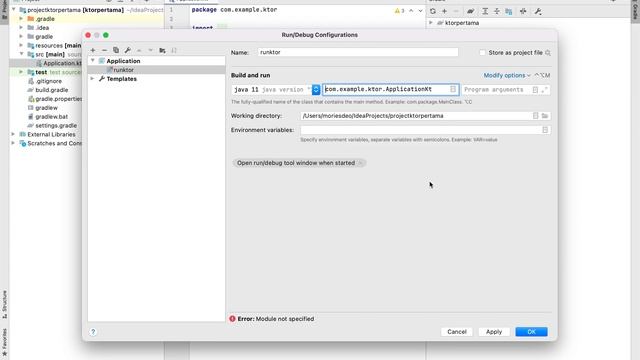The height and width of the screenshot is (360, 640).
Task: Expand the External Libraries node
Action: (x=13, y=134)
